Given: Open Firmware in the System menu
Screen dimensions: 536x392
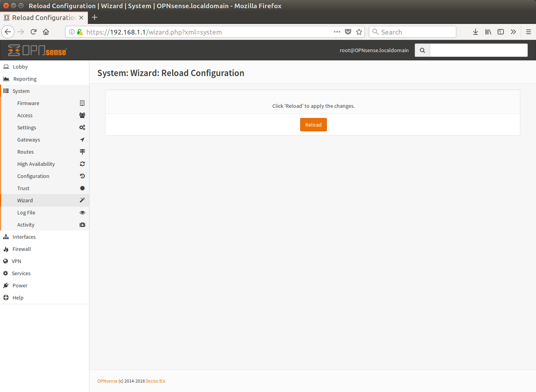Looking at the screenshot, I should click(45, 103).
